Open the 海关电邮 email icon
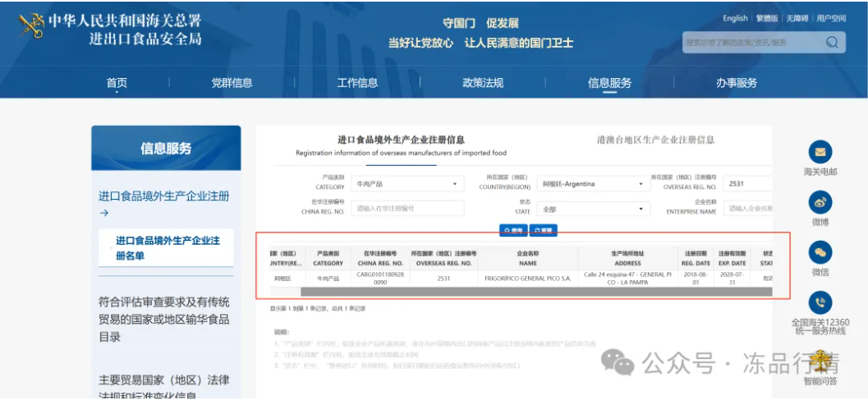The height and width of the screenshot is (401, 868). (820, 152)
